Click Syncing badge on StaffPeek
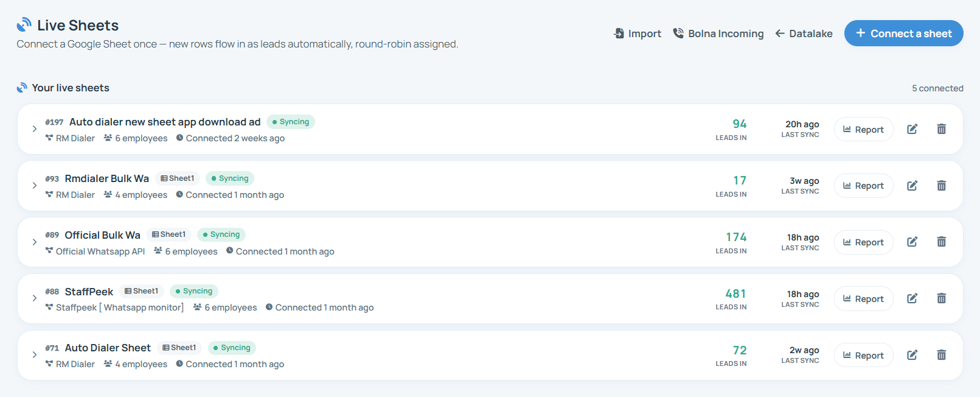 [x=194, y=291]
